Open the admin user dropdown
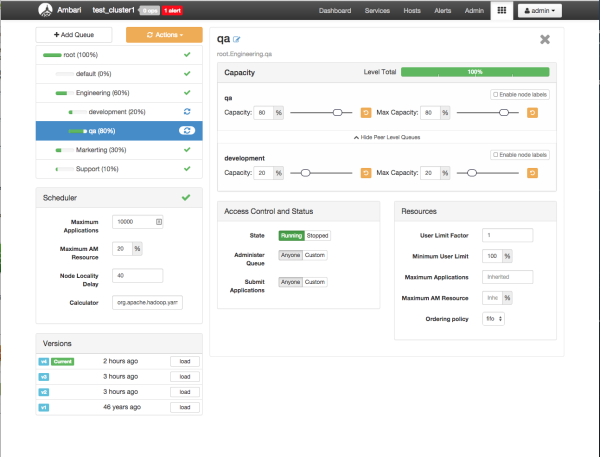This screenshot has height=457, width=600. click(540, 10)
